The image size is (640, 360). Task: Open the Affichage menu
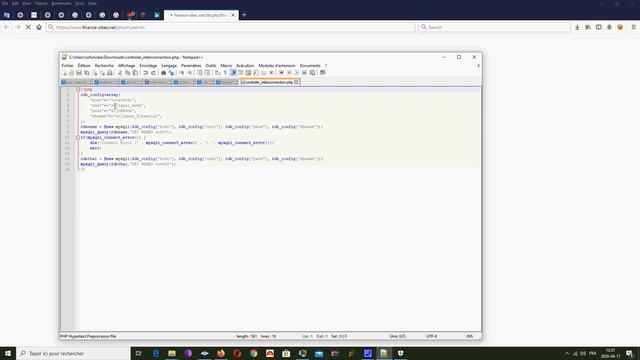(127, 66)
